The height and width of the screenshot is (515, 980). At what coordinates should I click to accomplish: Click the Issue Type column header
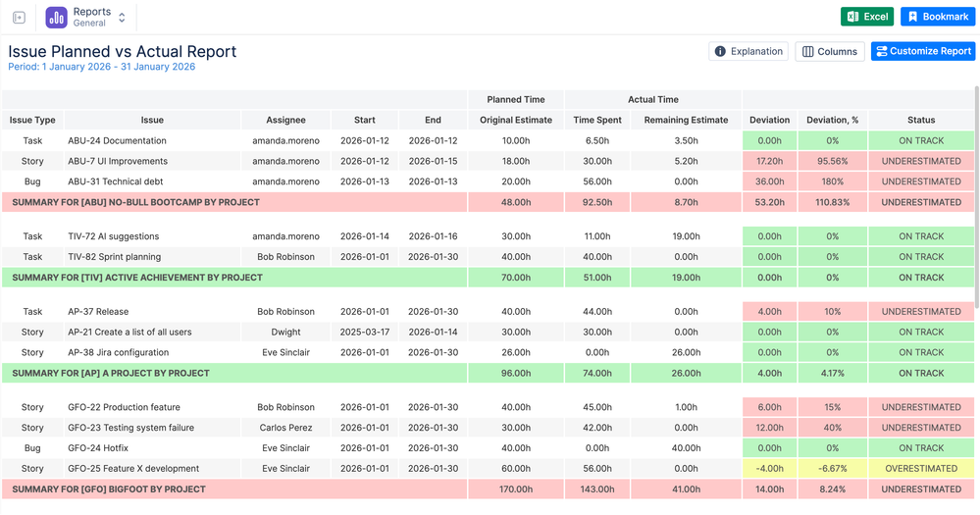pos(32,120)
